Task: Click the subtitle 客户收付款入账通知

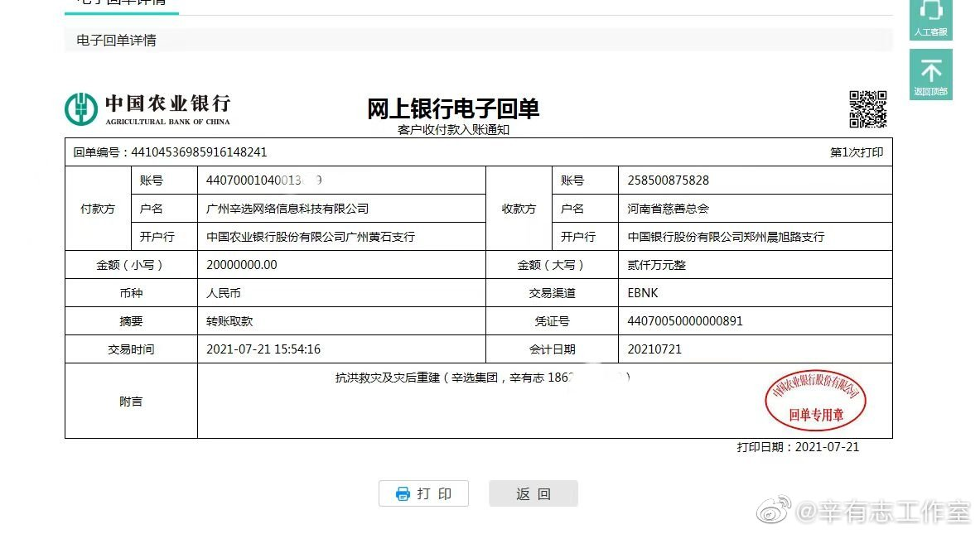Action: (x=453, y=130)
